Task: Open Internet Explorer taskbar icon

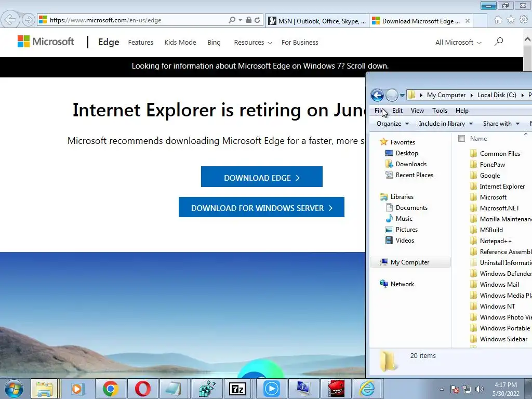Action: pos(367,389)
